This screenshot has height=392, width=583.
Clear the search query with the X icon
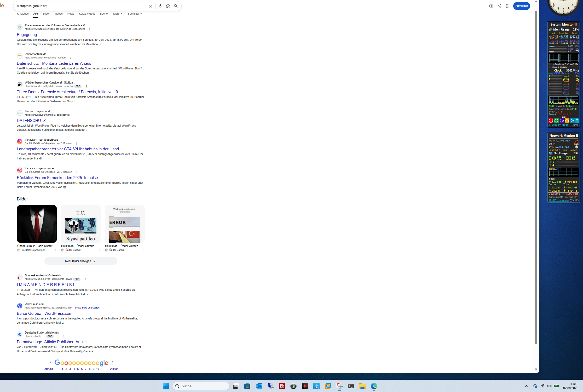tap(151, 6)
